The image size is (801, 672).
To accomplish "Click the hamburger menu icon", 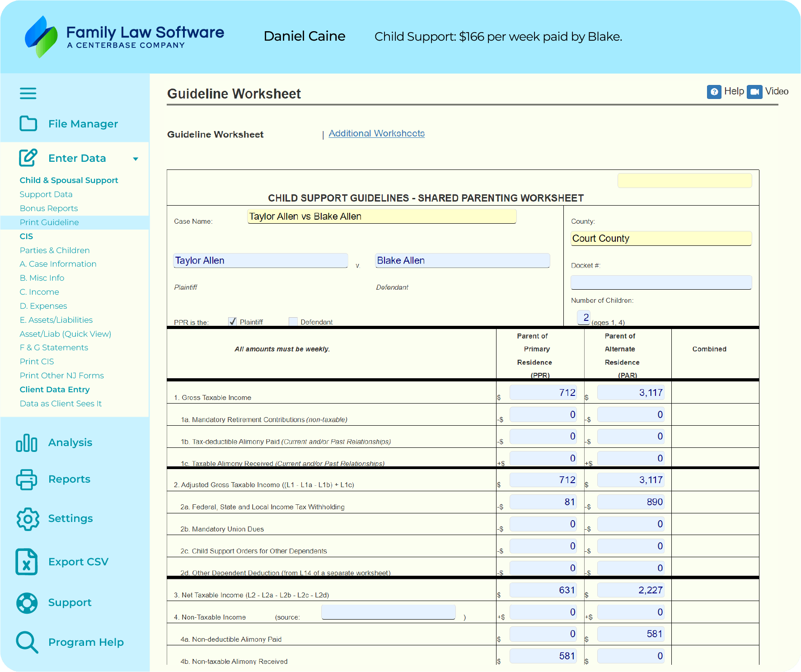I will coord(28,94).
